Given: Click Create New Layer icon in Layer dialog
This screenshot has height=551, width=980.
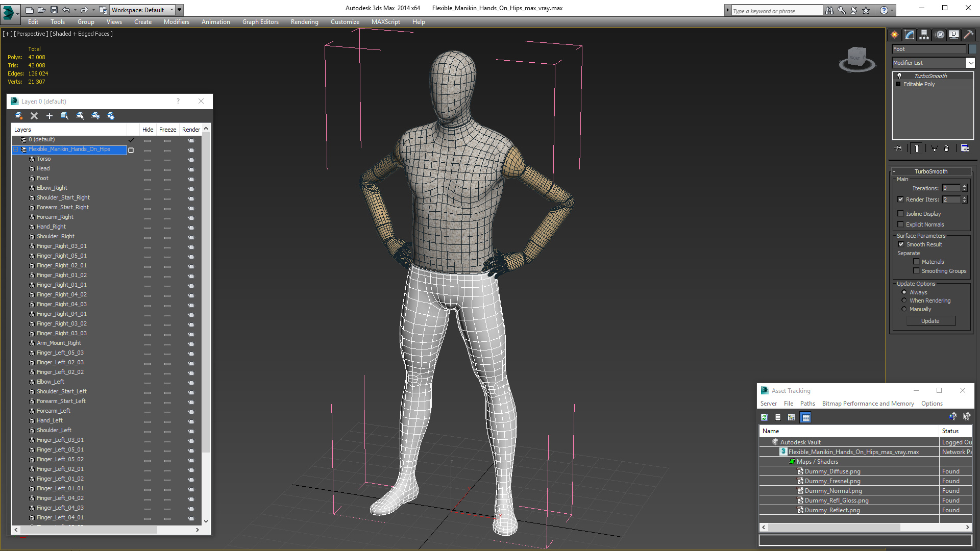Looking at the screenshot, I should [x=19, y=116].
